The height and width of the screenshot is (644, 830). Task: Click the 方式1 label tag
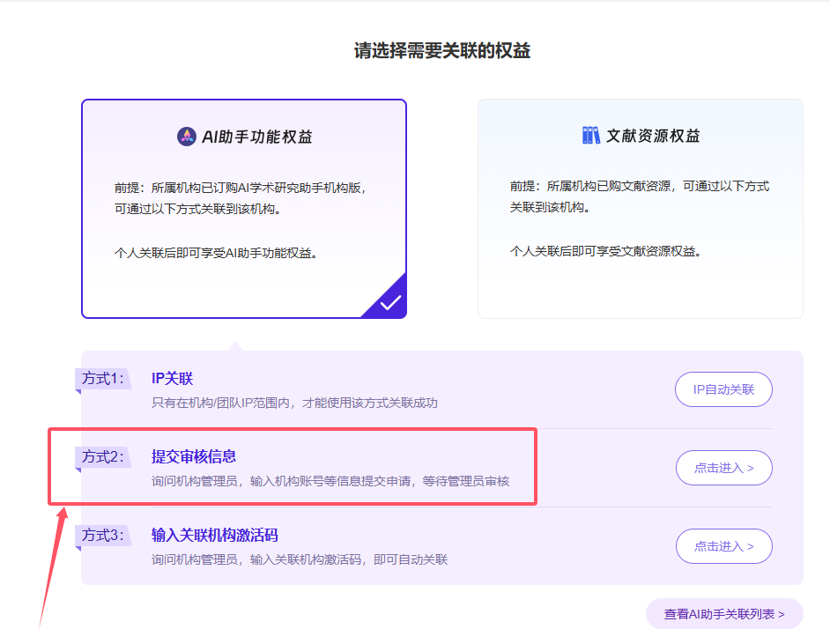click(103, 379)
